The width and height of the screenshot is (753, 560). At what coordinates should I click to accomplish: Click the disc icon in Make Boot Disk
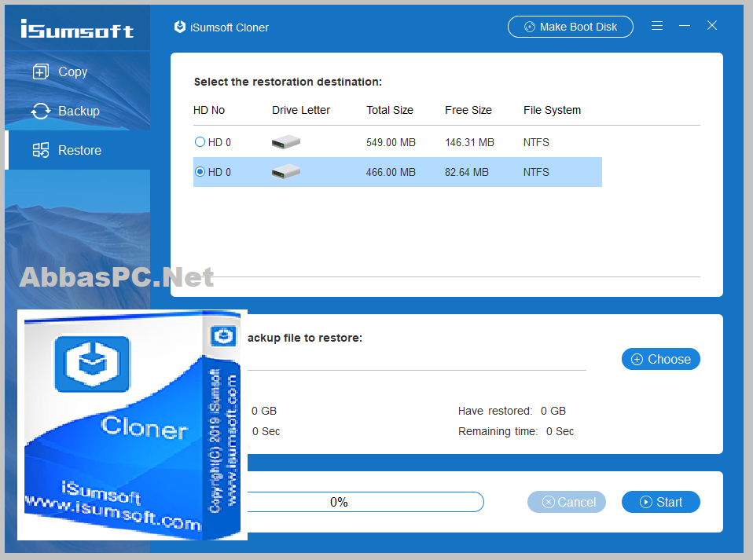pos(529,27)
